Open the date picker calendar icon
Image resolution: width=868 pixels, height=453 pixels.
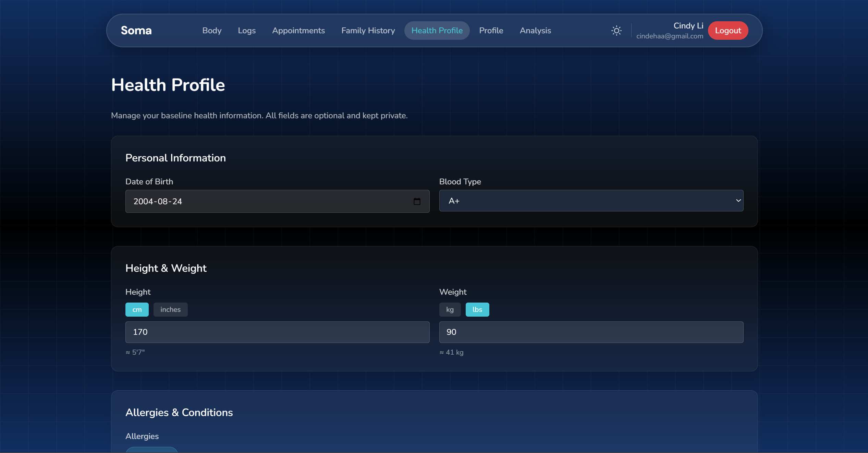pos(417,201)
